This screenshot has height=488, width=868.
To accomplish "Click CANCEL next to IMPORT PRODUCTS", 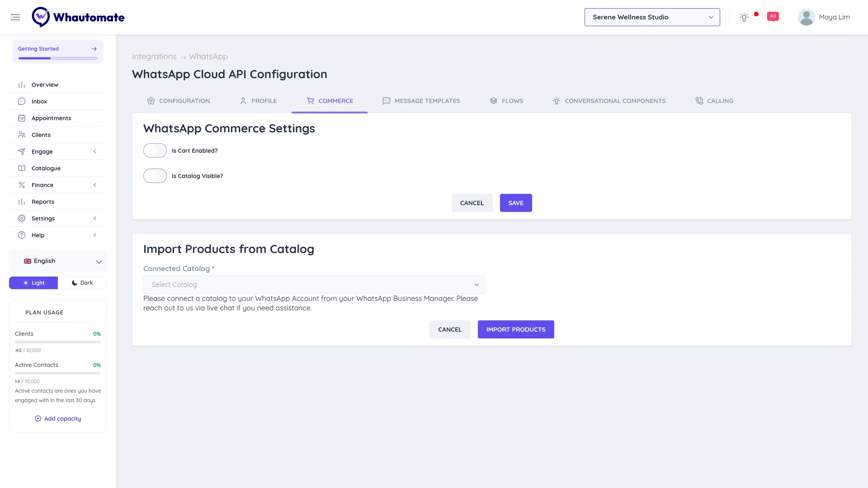I will [x=450, y=330].
